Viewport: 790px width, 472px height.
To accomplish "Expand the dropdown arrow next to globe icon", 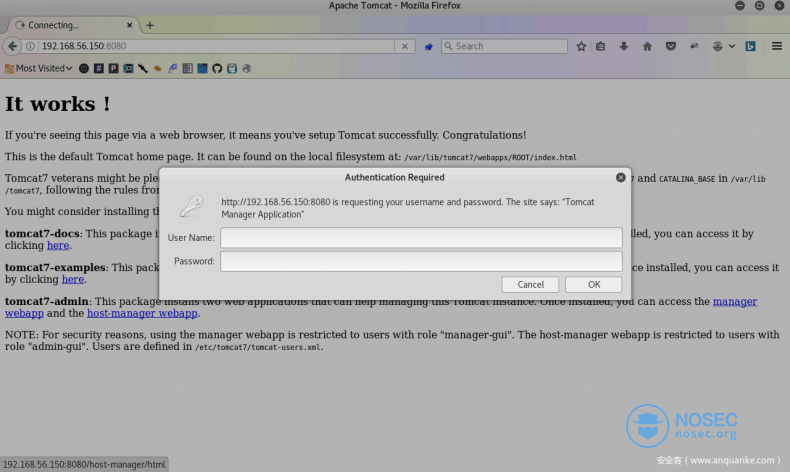I will 732,46.
